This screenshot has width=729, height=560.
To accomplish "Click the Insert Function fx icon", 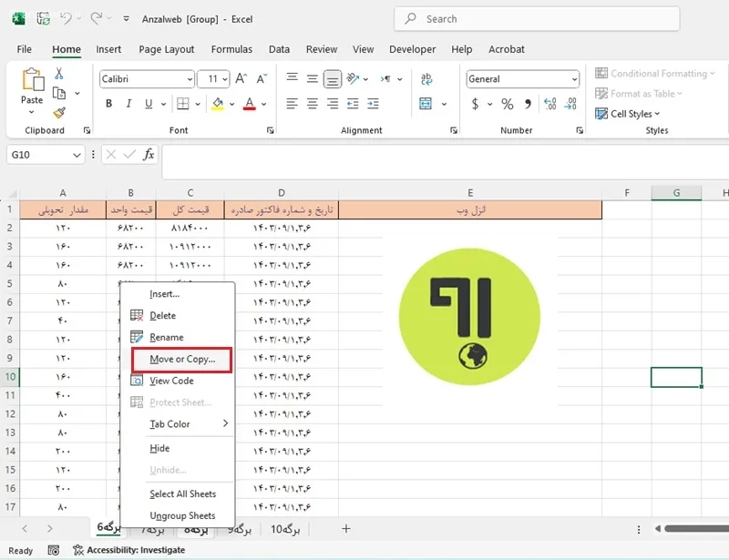I will [x=149, y=154].
